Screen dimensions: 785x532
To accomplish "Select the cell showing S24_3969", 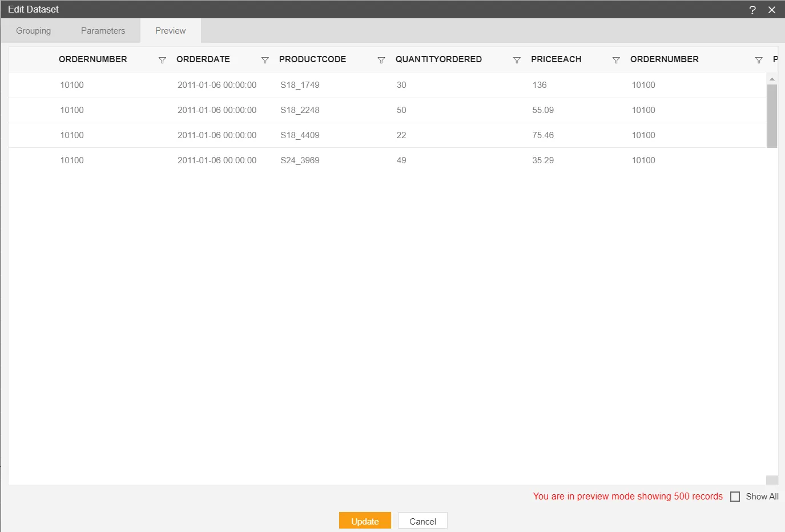I will pos(300,160).
